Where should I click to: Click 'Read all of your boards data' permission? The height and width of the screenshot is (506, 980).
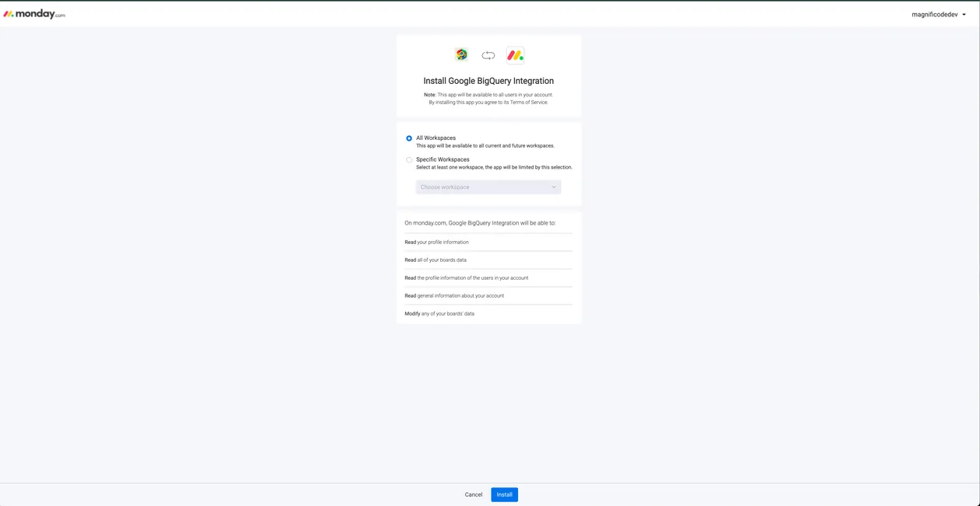click(436, 260)
